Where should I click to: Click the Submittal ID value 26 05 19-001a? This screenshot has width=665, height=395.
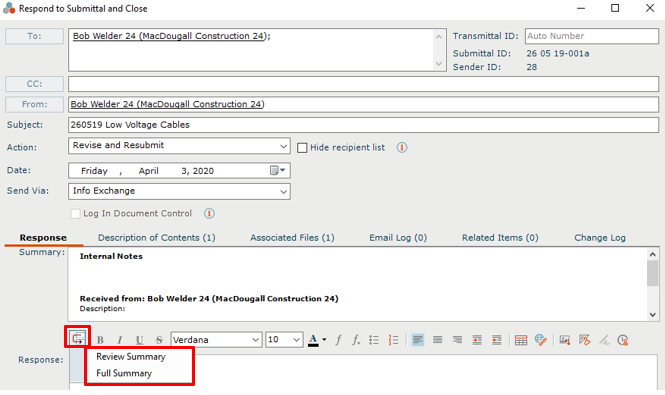558,53
